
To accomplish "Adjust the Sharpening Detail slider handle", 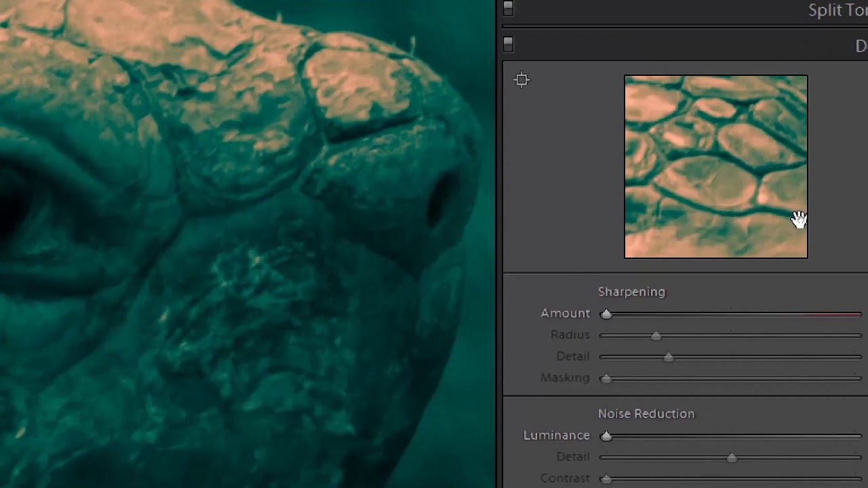I will click(x=669, y=357).
